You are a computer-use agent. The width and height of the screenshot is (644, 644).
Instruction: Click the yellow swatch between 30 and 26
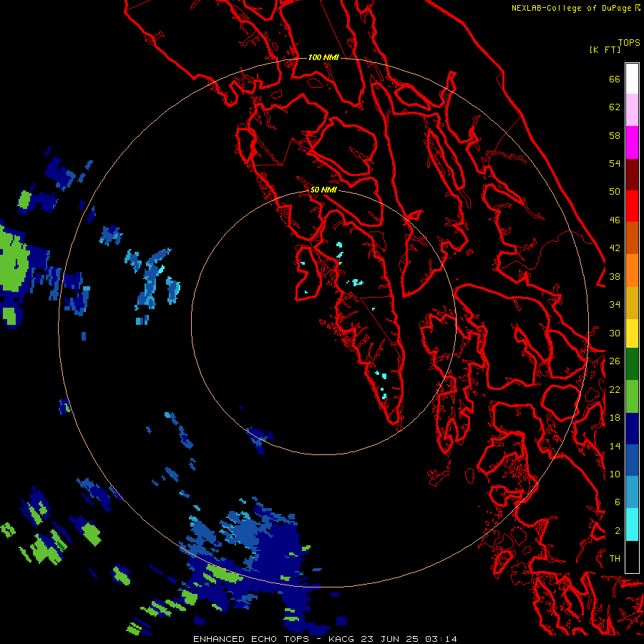click(x=632, y=333)
